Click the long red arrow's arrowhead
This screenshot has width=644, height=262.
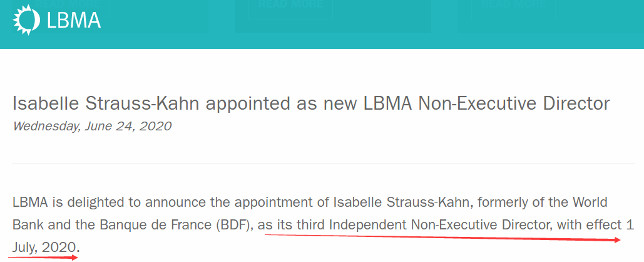pos(617,240)
